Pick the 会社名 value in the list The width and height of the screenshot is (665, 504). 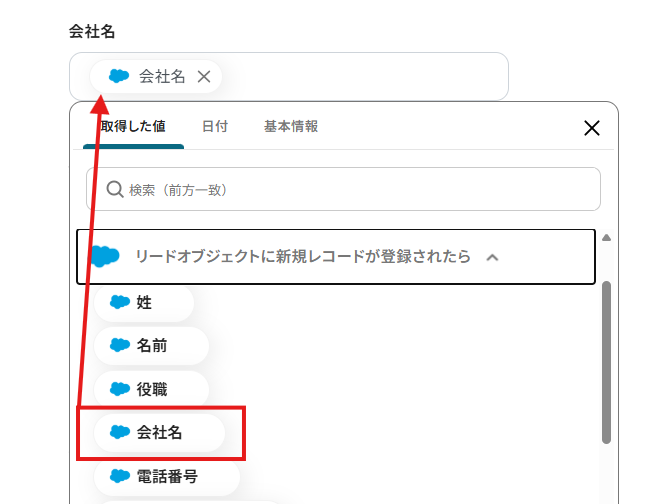point(159,432)
